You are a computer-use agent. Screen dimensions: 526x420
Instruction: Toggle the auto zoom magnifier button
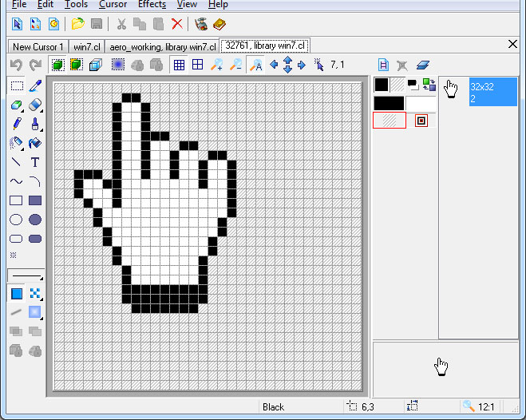[256, 65]
